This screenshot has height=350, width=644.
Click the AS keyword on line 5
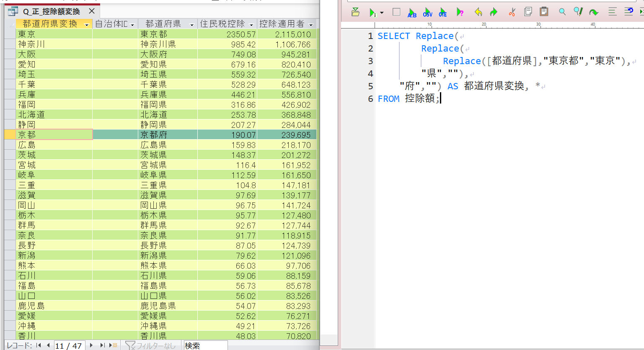(453, 86)
